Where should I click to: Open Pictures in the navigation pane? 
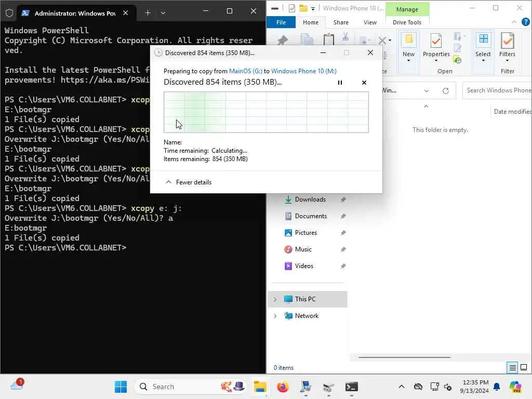point(307,233)
